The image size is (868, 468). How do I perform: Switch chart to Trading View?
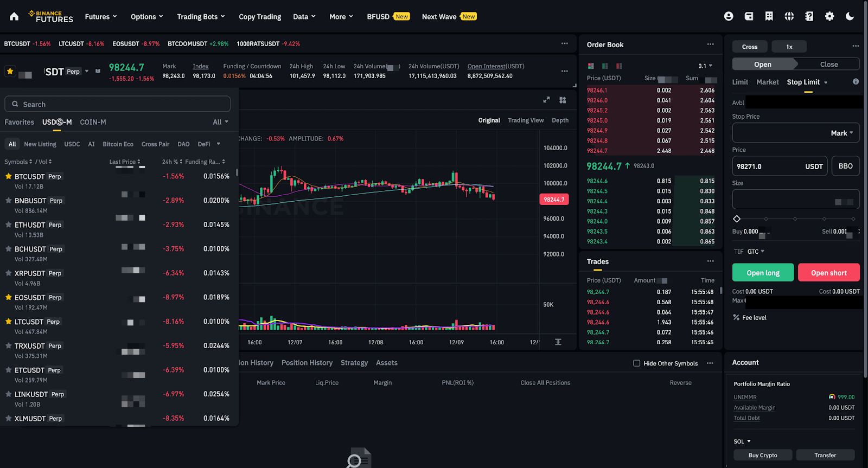coord(526,120)
